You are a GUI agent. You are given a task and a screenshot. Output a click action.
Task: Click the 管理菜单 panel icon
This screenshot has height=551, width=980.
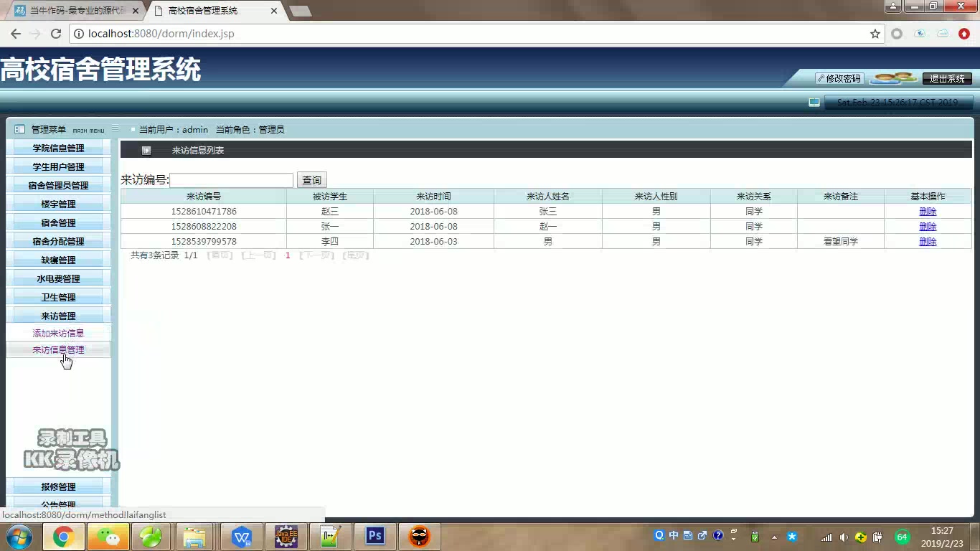(x=19, y=129)
